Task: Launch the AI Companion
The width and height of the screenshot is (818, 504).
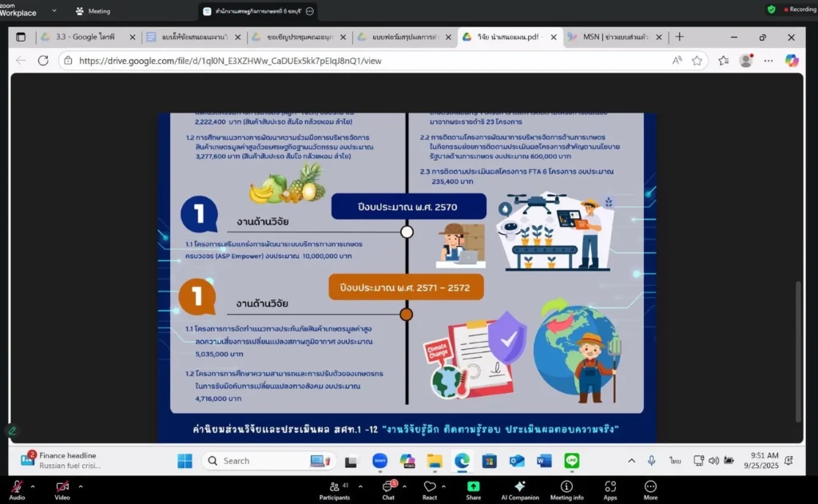Action: tap(520, 487)
